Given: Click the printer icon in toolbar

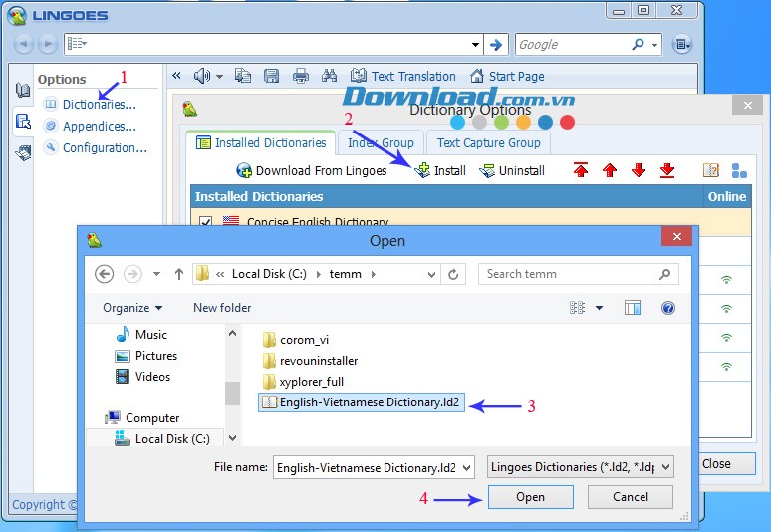Looking at the screenshot, I should pos(300,76).
